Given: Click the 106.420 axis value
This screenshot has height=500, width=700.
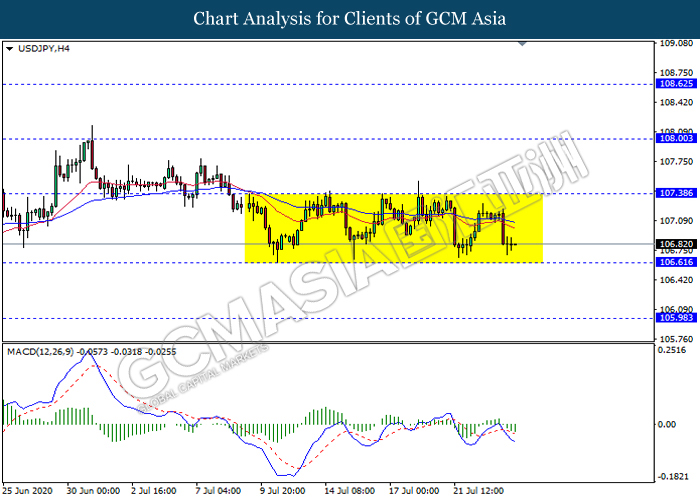Looking at the screenshot, I should pos(676,280).
